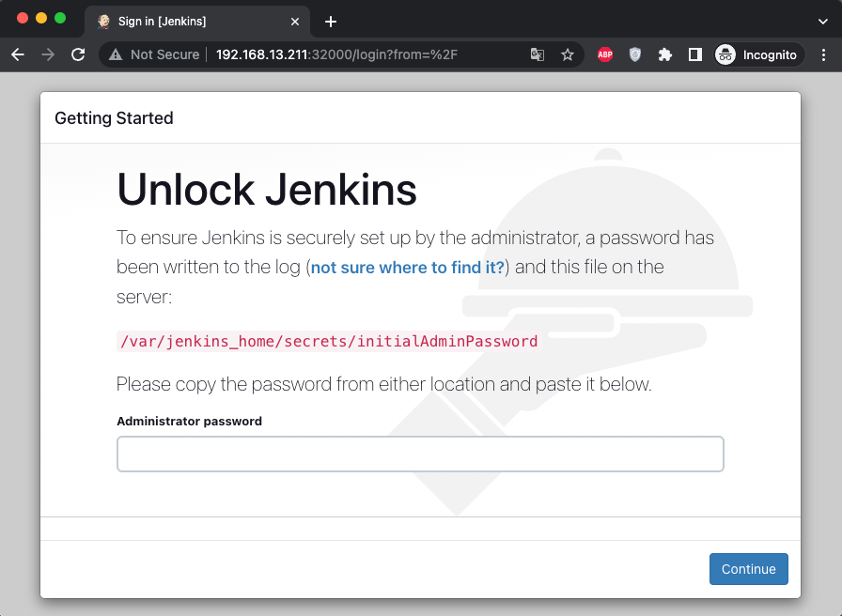Click the Continue button
The image size is (842, 616).
click(x=749, y=569)
